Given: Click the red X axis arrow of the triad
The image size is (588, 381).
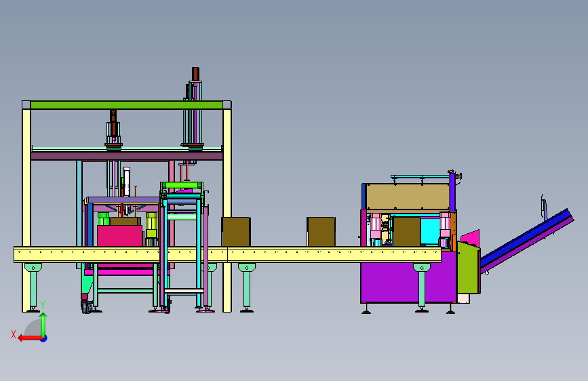Looking at the screenshot, I should coord(30,338).
